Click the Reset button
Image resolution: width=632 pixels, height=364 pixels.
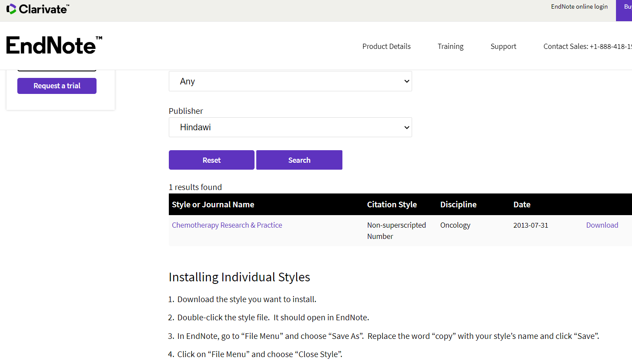point(212,160)
